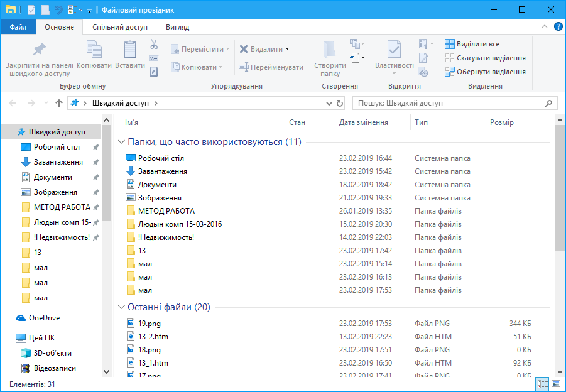Select Людын комп 15-03-2016 folder in list

coord(180,224)
